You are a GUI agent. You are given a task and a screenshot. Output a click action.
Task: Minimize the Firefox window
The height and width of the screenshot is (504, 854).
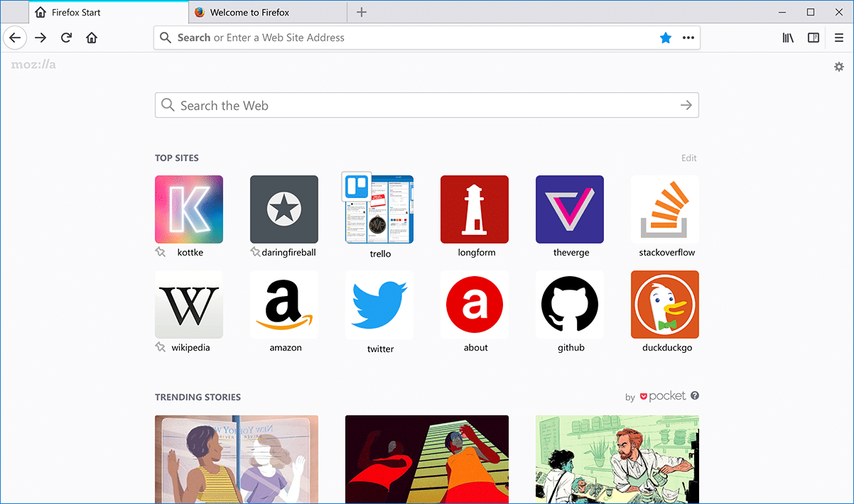782,12
